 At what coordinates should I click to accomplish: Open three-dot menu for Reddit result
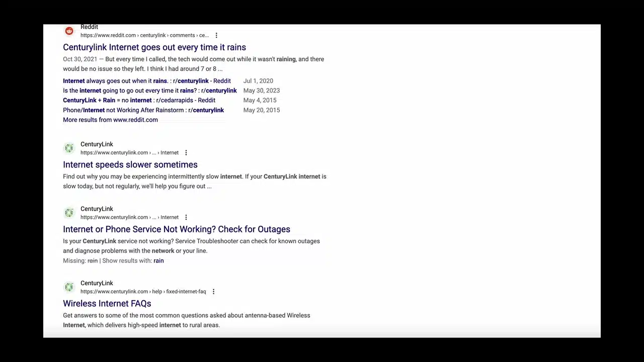tap(216, 35)
